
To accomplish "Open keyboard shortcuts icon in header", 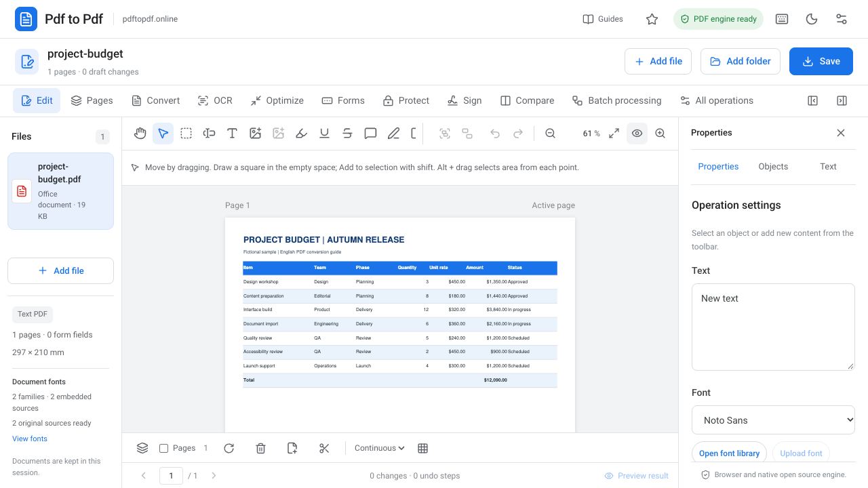I will (x=782, y=19).
